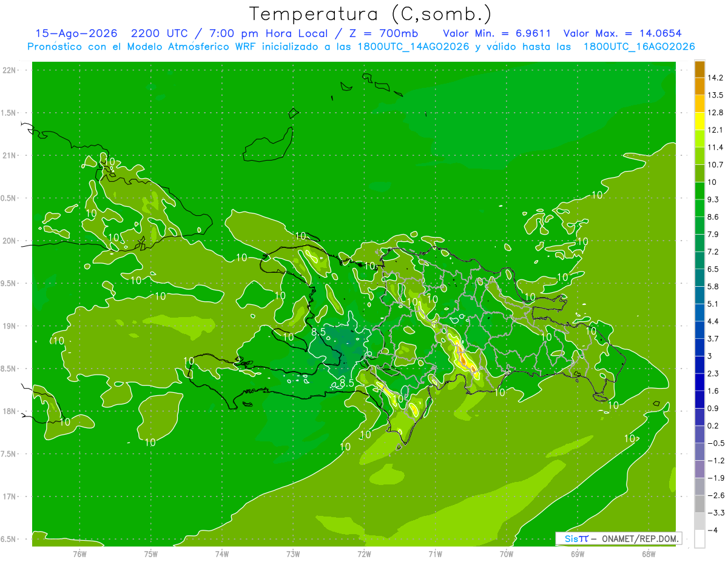This screenshot has width=728, height=562.
Task: Pick the blue swatch between 4.4 and 3.7
Action: coord(699,330)
